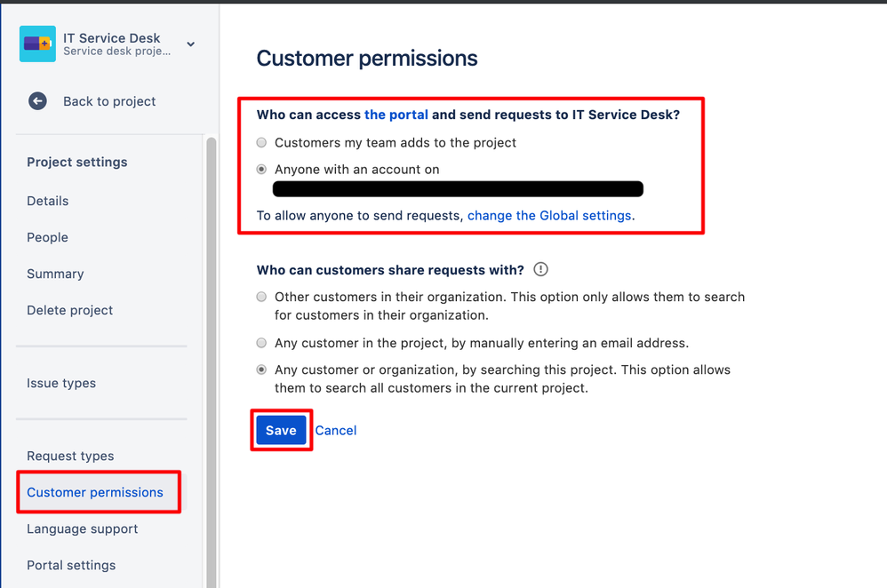The width and height of the screenshot is (887, 588).
Task: Save the customer permissions
Action: [281, 430]
